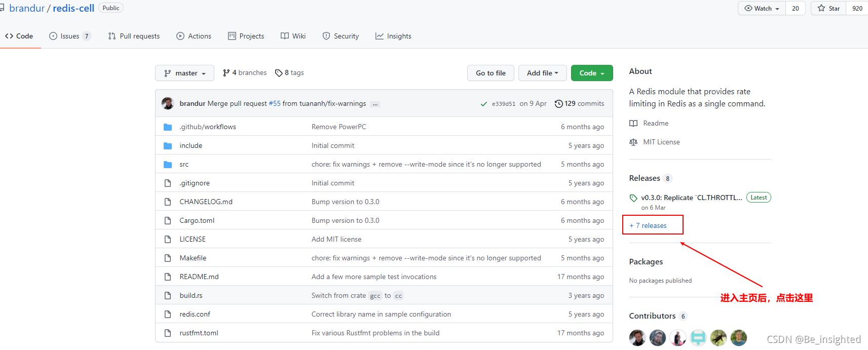Open the Insights tab
The height and width of the screenshot is (350, 868).
[393, 36]
